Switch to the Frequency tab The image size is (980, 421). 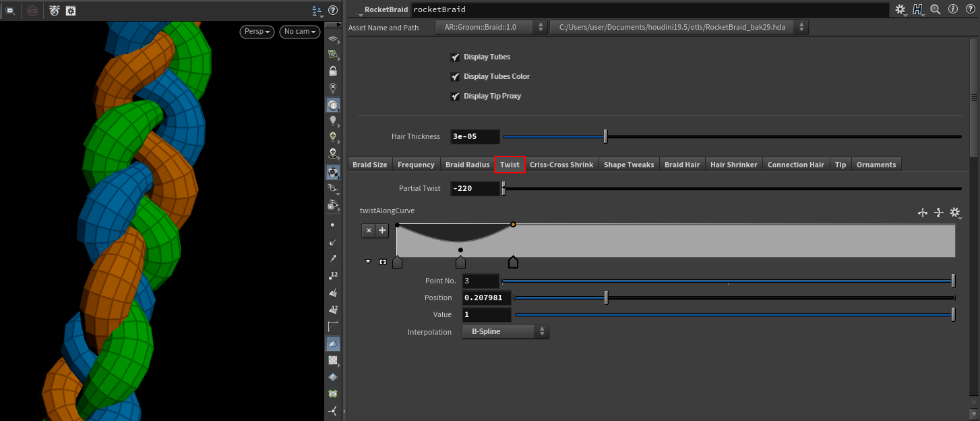click(416, 165)
